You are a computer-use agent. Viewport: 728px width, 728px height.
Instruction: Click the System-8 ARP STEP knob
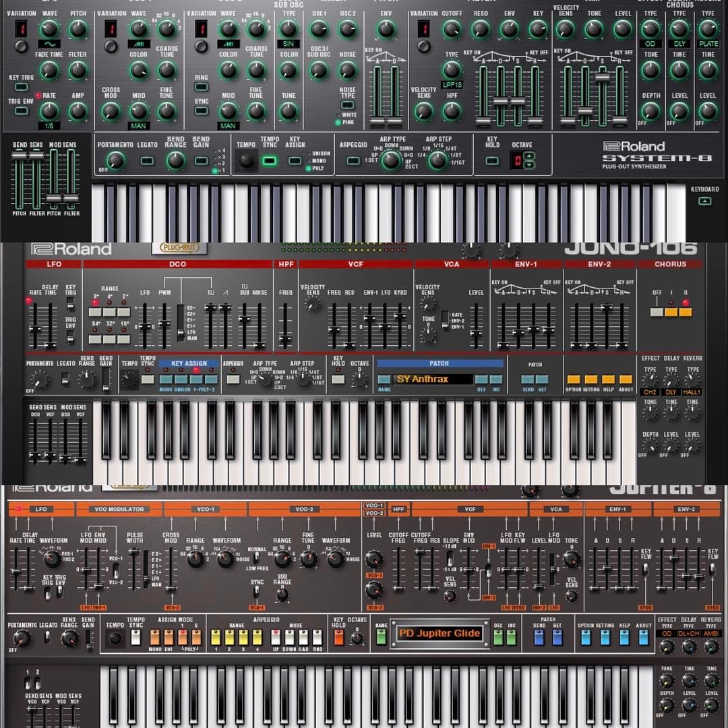coord(437,160)
